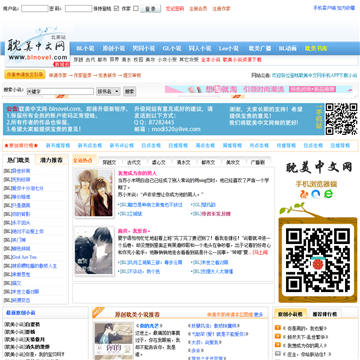This screenshot has height=360, width=360.
Task: Click the second orange rank badge in right list
Action: pos(277,337)
